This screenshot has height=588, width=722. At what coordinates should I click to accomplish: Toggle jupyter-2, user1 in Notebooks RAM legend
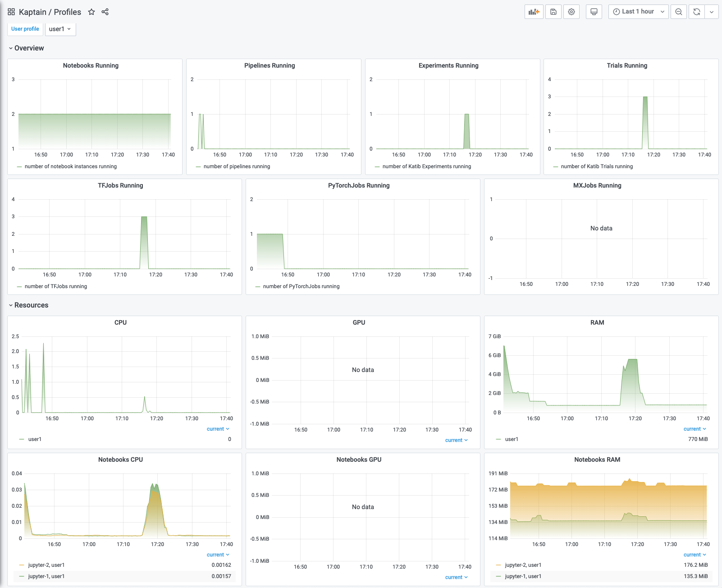coord(523,565)
